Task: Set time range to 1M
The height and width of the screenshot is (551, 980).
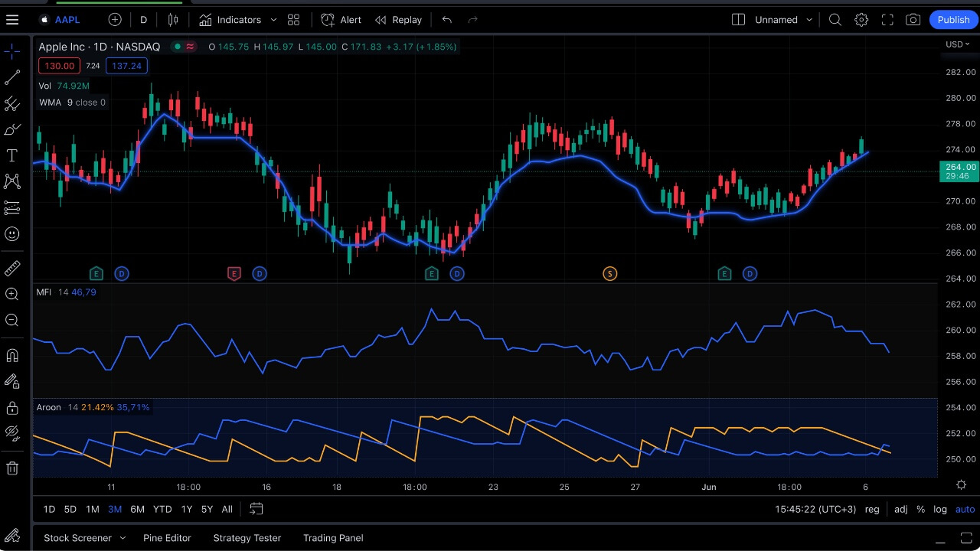Action: coord(92,509)
